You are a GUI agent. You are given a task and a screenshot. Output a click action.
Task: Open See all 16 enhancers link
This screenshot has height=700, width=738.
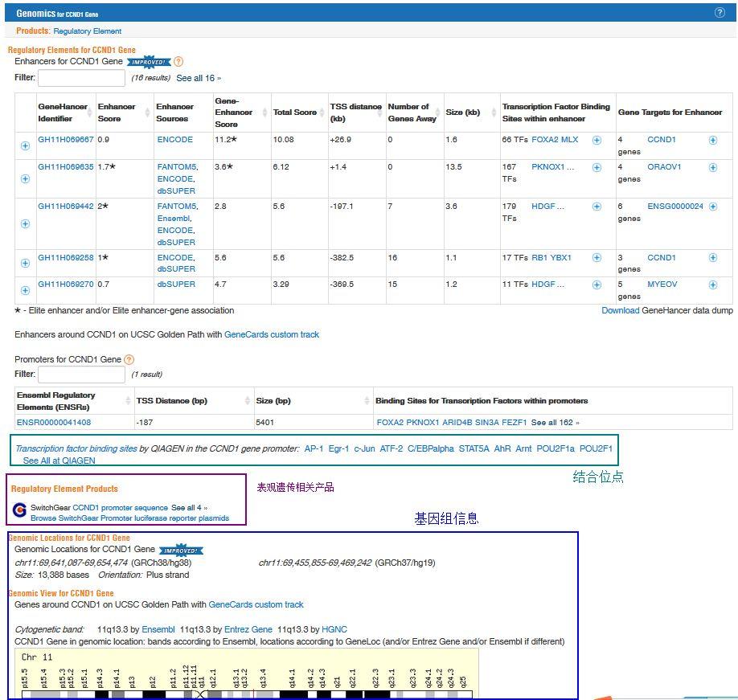coord(198,79)
